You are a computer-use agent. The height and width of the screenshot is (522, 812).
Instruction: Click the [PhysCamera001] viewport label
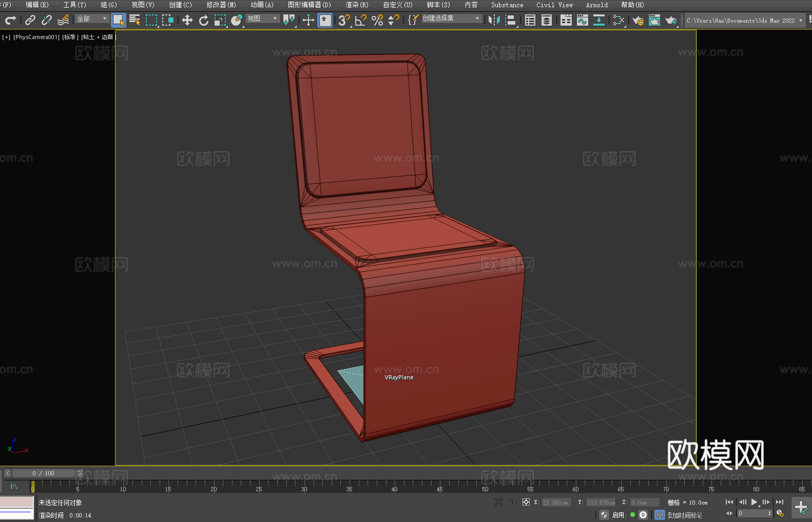click(36, 37)
